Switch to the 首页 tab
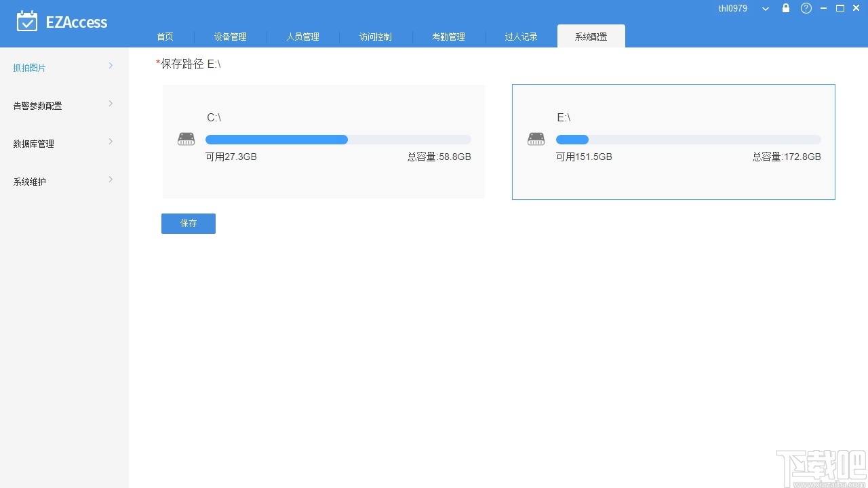Viewport: 868px width, 488px height. (165, 37)
